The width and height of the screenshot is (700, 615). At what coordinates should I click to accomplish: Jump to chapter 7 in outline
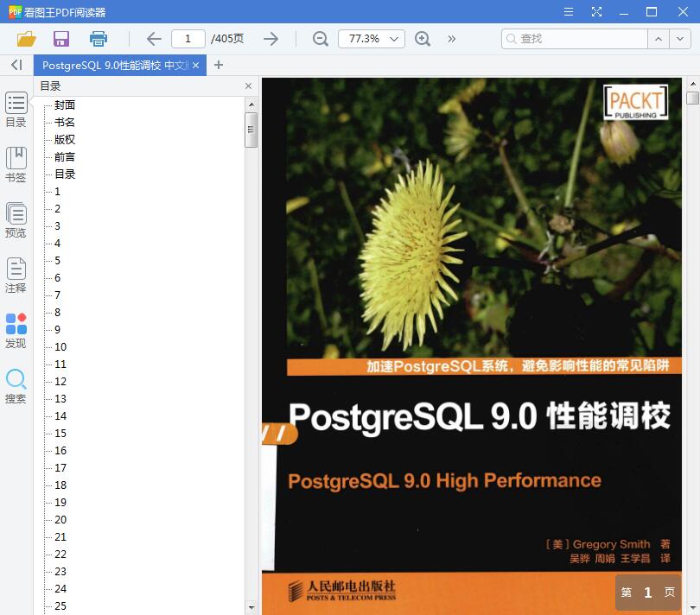pyautogui.click(x=57, y=295)
